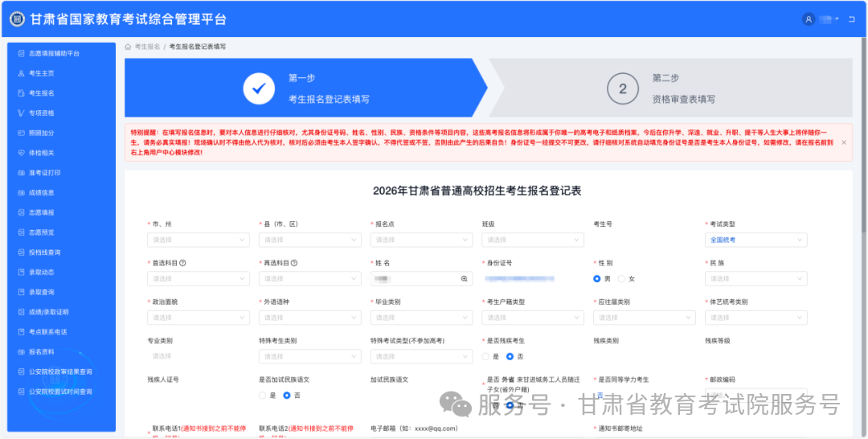The image size is (868, 439).
Task: Click the platform logo in header
Action: point(17,18)
